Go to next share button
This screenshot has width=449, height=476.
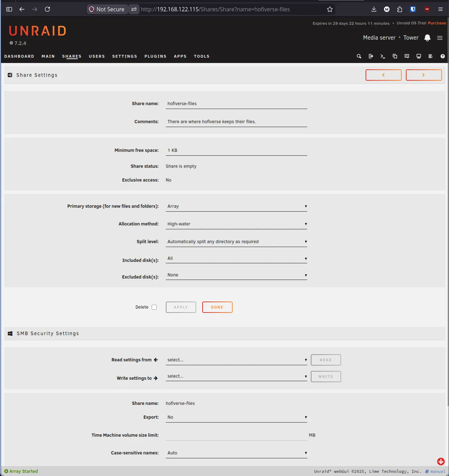[x=424, y=75]
